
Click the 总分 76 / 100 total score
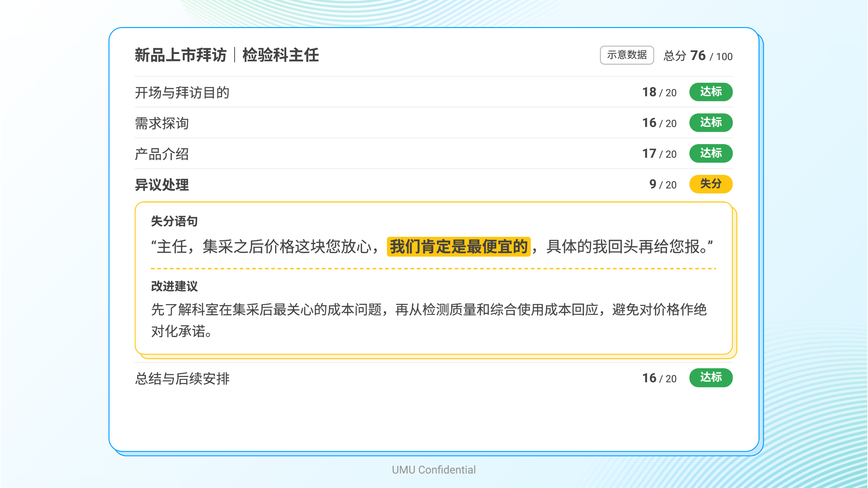click(698, 56)
